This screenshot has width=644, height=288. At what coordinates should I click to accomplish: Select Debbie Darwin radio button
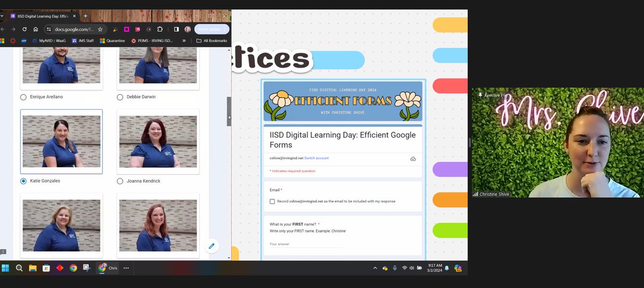[x=120, y=97]
